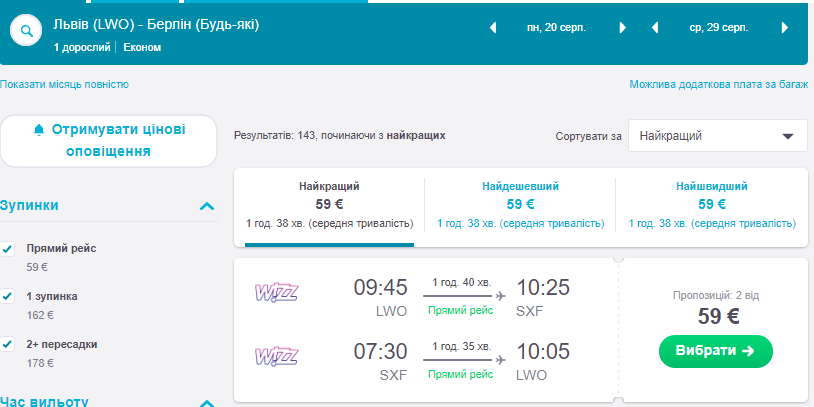Go to previous return date arrow
This screenshot has width=814, height=407.
point(655,28)
